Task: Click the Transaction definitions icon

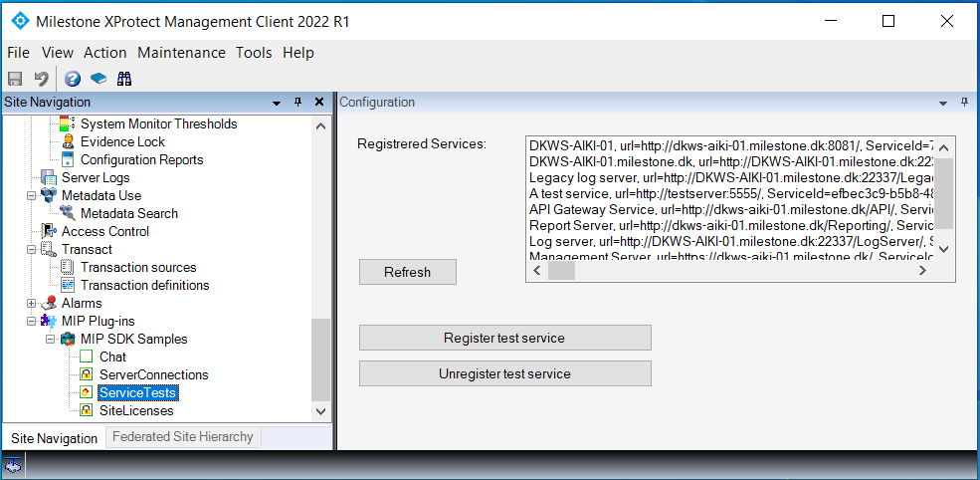Action: (68, 286)
